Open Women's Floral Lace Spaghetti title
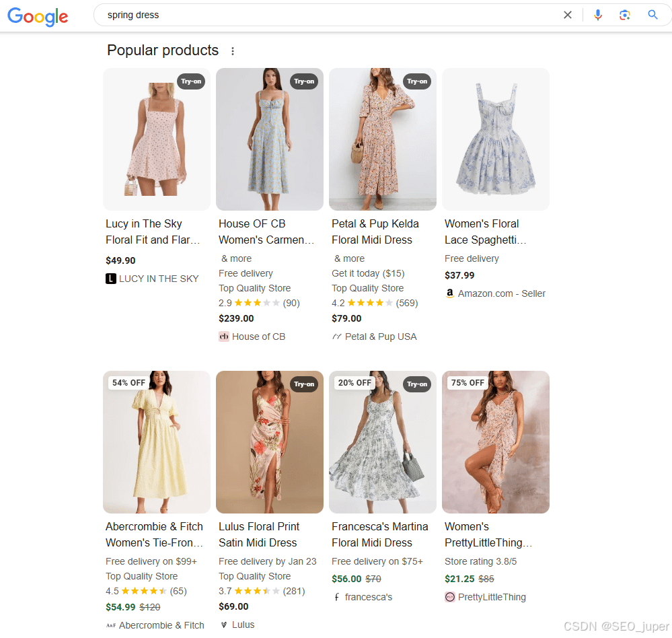This screenshot has width=672, height=638. pos(486,232)
